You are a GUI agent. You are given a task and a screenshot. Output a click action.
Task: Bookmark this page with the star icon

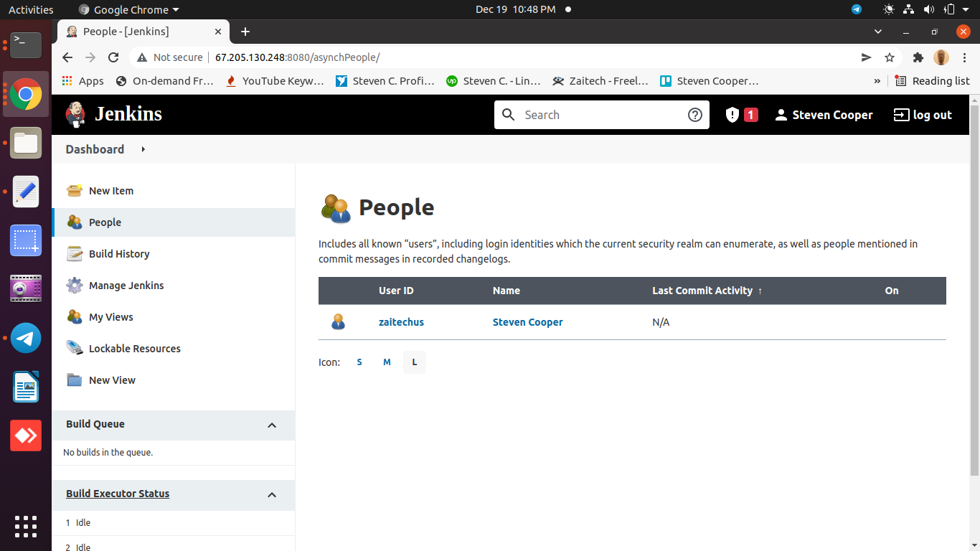click(890, 57)
